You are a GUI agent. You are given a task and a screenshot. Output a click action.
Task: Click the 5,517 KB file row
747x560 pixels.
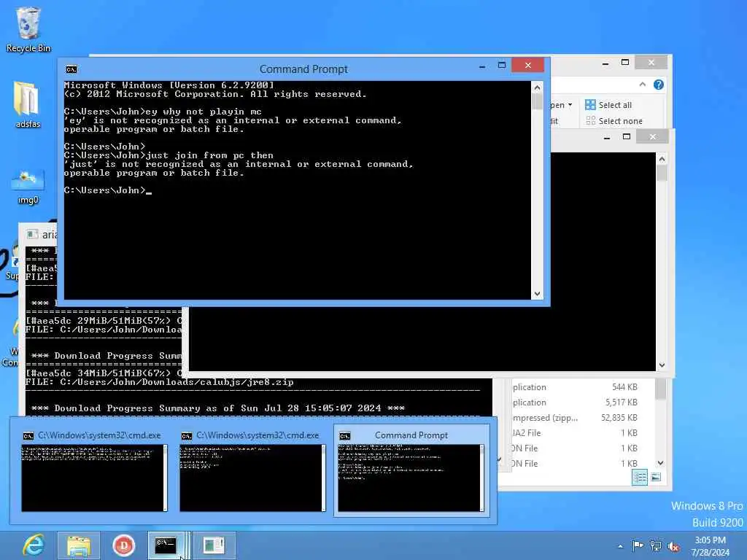point(575,402)
